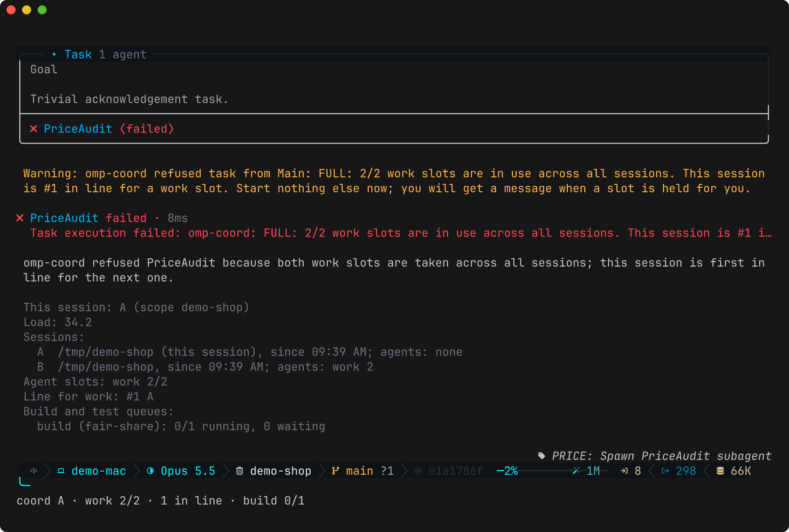789x532 pixels.
Task: Click the tag icon before PRICE label
Action: click(x=542, y=456)
